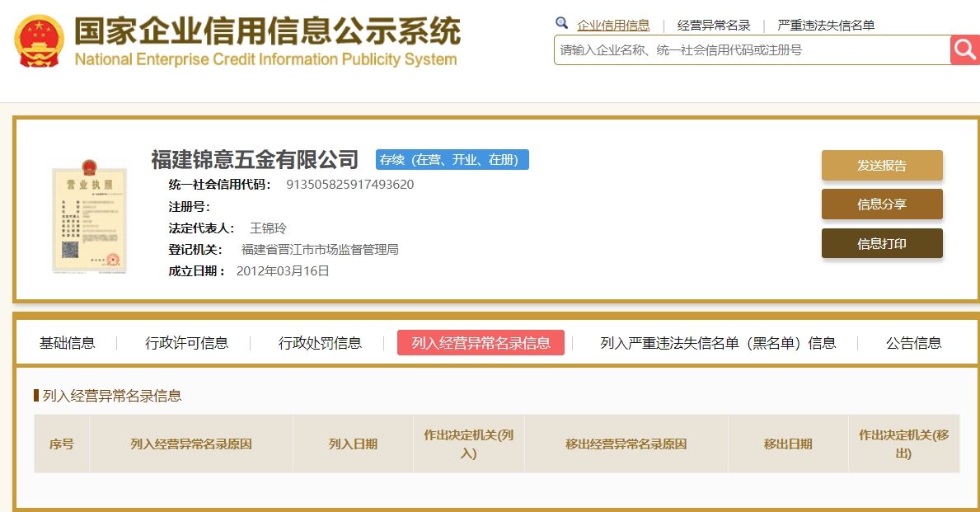The width and height of the screenshot is (980, 512).
Task: Focus the enterprise name search input field
Action: click(x=752, y=50)
